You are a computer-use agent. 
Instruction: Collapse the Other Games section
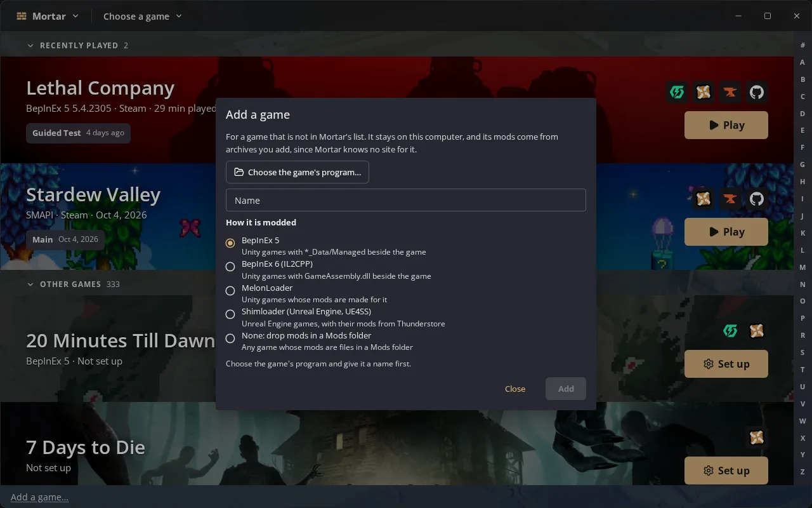pyautogui.click(x=30, y=284)
